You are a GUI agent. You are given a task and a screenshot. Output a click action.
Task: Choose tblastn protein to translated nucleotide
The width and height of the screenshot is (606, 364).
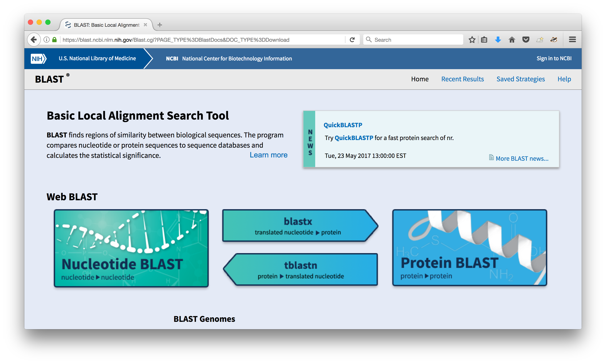tap(300, 269)
